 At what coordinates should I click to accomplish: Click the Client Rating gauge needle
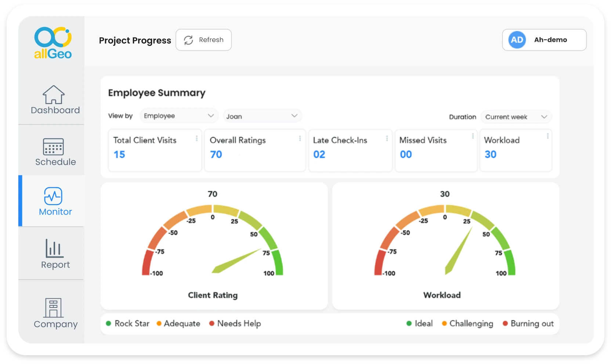pos(236,261)
